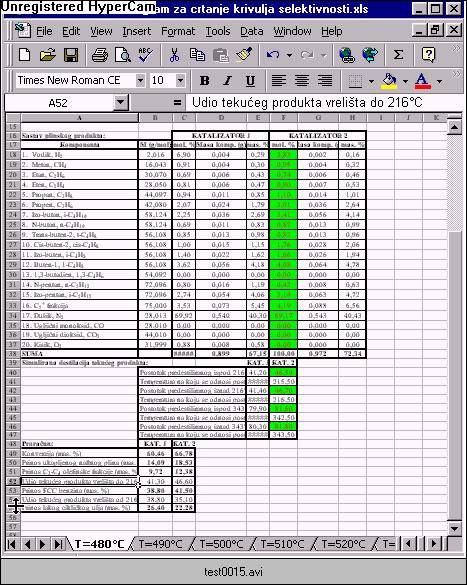The width and height of the screenshot is (467, 585).
Task: Open the File menu
Action: coord(44,31)
